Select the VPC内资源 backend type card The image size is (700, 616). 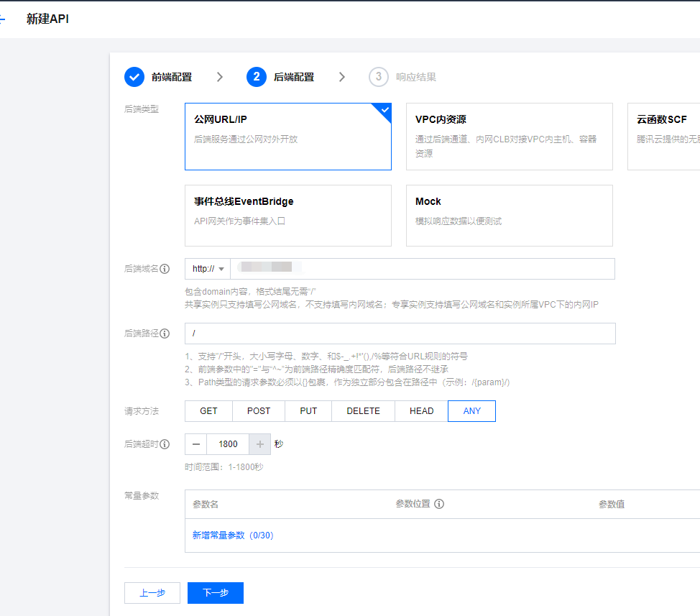(510, 137)
